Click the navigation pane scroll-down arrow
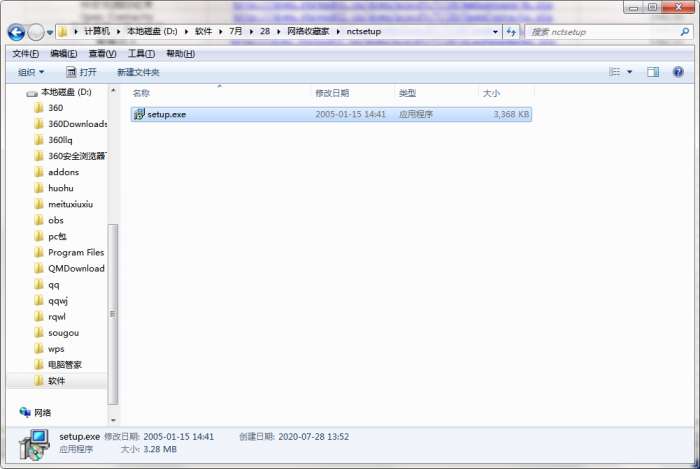Viewport: 700px width, 469px height. click(113, 420)
